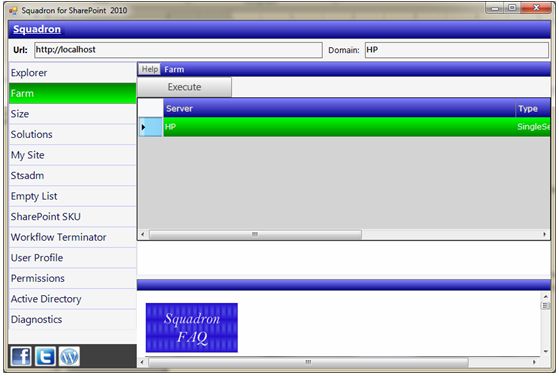Screen dimensions: 559x376
Task: Go to My Site section
Action: (x=72, y=155)
